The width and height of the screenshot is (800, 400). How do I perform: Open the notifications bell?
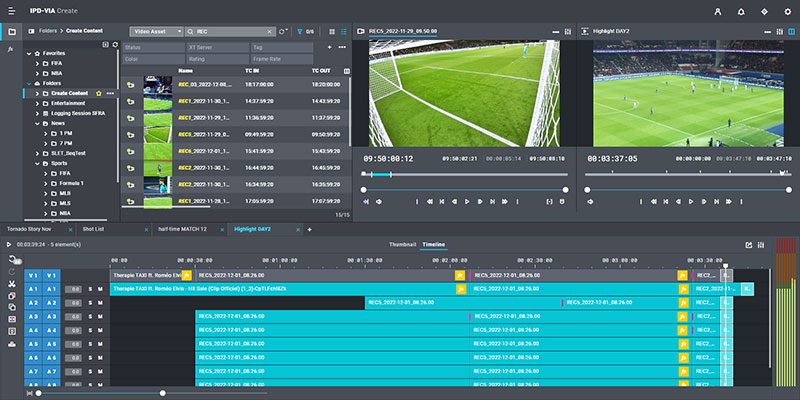pos(741,12)
